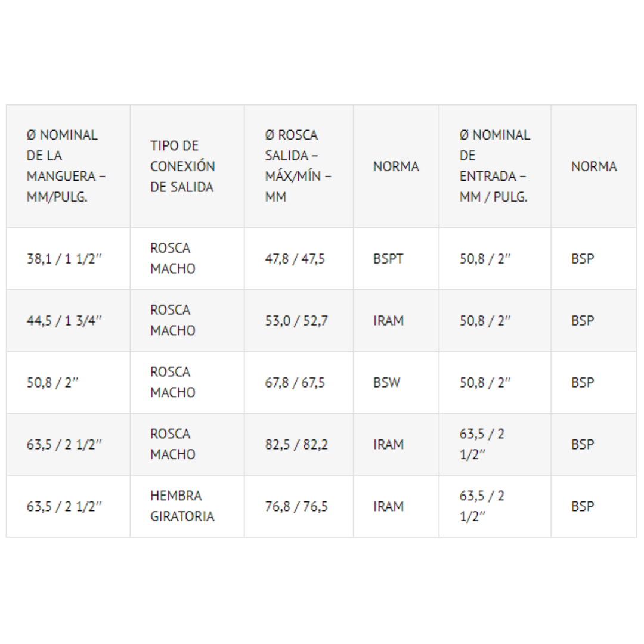Select the 'TIPO DE CONEXIÓN DE SALIDA' header

pyautogui.click(x=187, y=166)
